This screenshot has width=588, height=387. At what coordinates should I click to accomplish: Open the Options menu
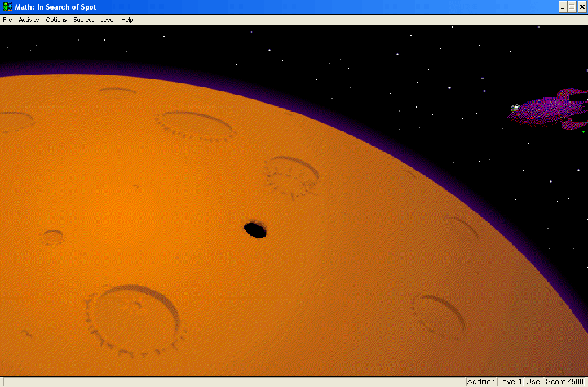[56, 20]
